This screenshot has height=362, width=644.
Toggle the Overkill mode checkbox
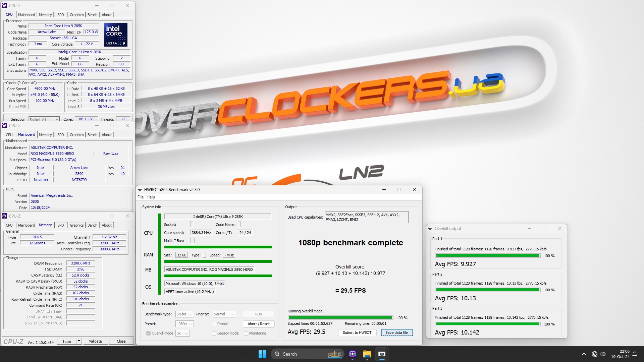[x=148, y=333]
